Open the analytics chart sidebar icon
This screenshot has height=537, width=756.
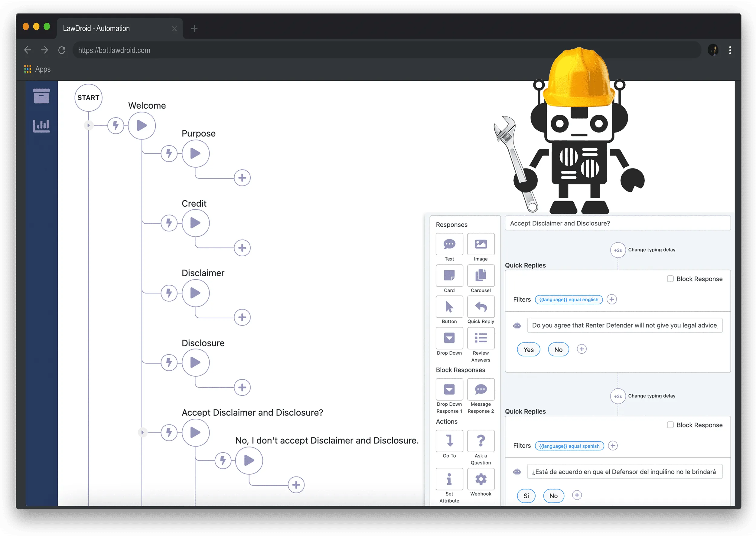coord(41,126)
